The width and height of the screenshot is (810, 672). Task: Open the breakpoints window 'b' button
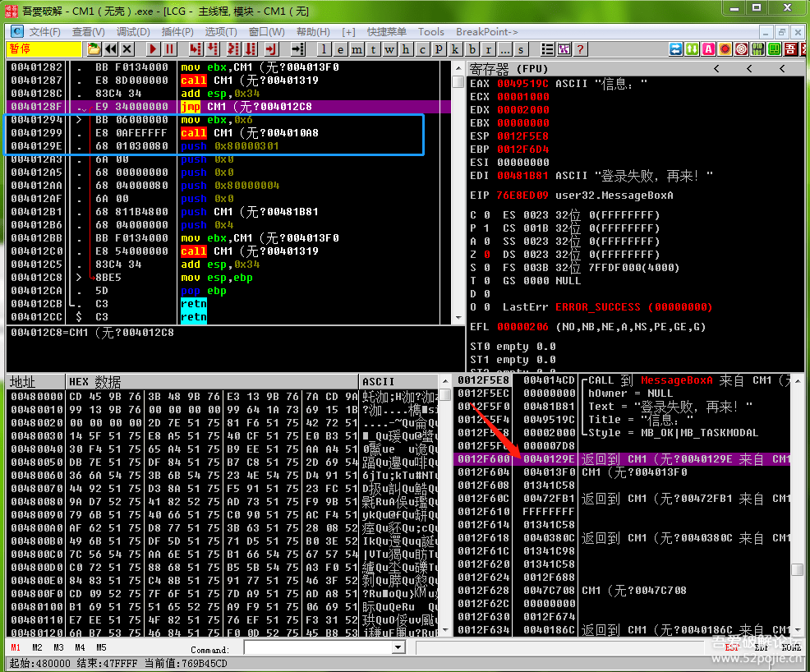click(x=472, y=49)
